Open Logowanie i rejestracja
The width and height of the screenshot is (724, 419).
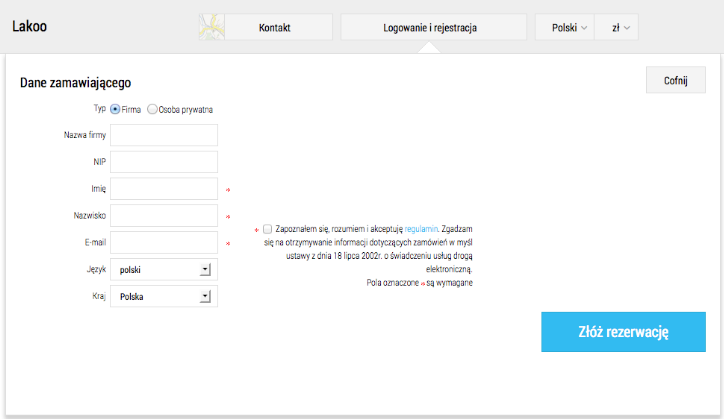[434, 27]
